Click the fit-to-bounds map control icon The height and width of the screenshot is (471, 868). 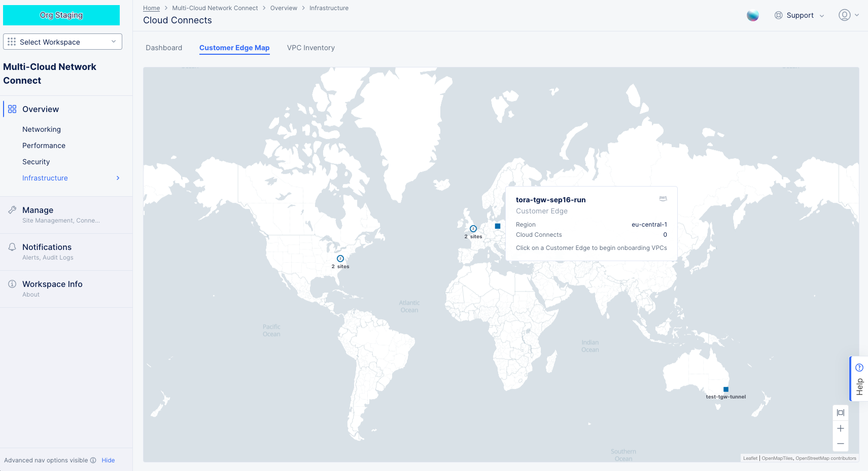[x=840, y=412]
